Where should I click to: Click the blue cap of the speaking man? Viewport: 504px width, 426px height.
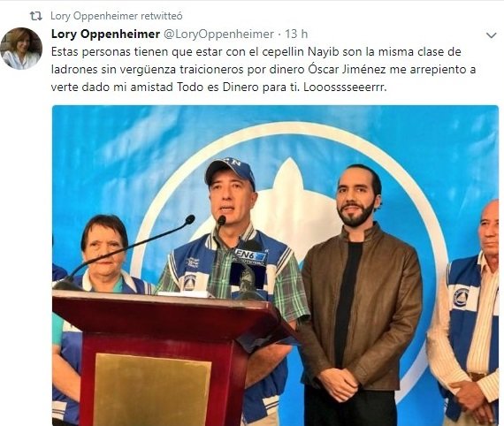pyautogui.click(x=229, y=171)
